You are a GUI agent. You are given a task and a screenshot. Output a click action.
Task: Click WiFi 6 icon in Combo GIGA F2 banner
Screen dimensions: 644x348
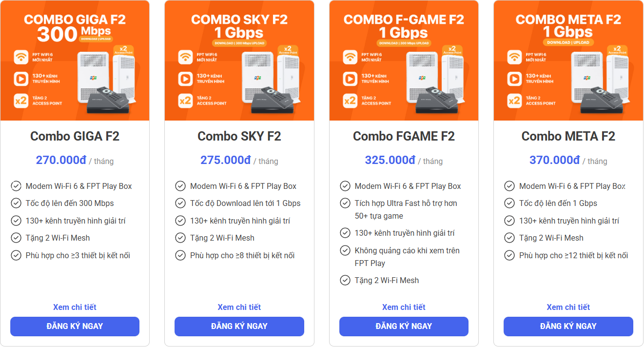(20, 57)
